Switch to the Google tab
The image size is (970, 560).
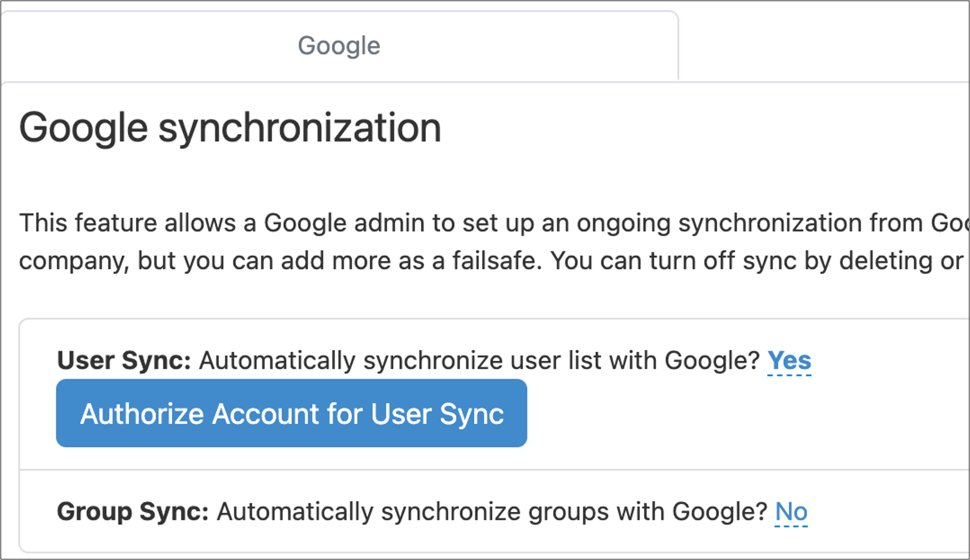pyautogui.click(x=339, y=46)
